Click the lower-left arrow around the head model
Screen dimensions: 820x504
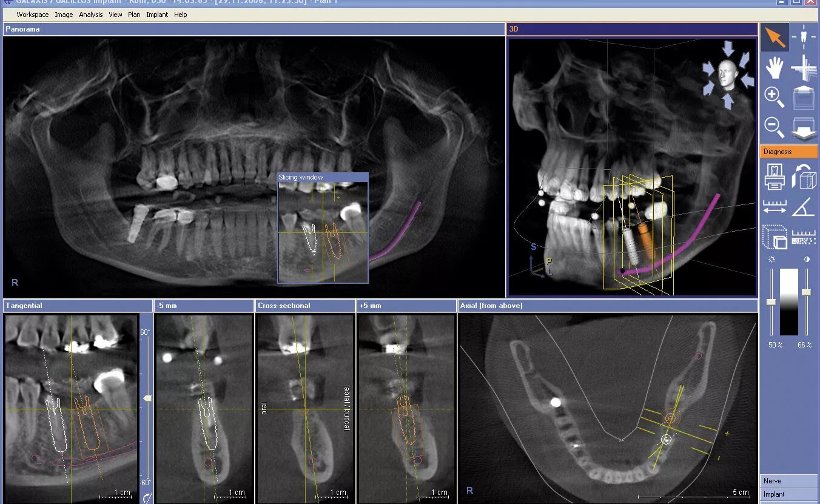click(x=709, y=88)
